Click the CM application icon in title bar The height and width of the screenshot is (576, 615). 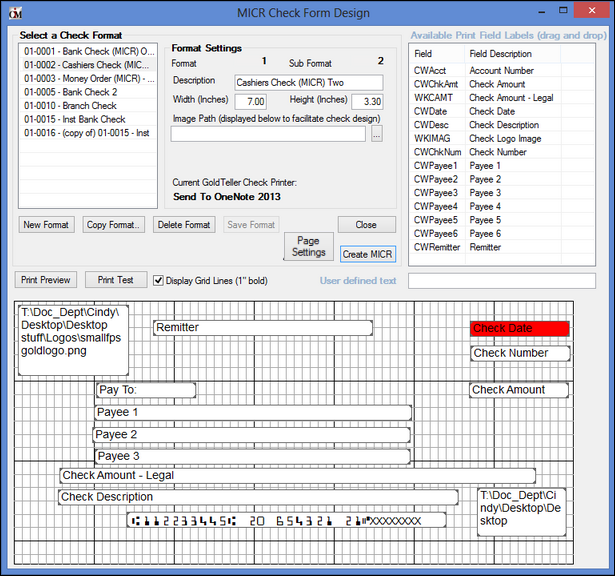(15, 13)
